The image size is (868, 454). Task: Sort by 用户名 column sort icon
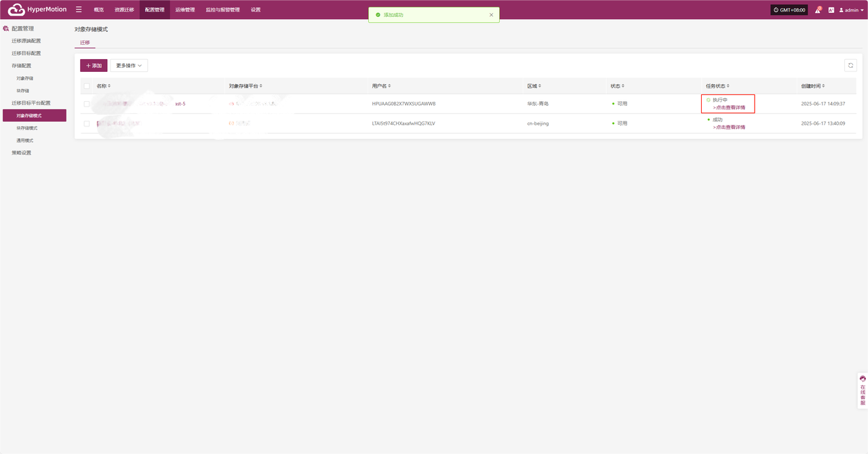(389, 86)
